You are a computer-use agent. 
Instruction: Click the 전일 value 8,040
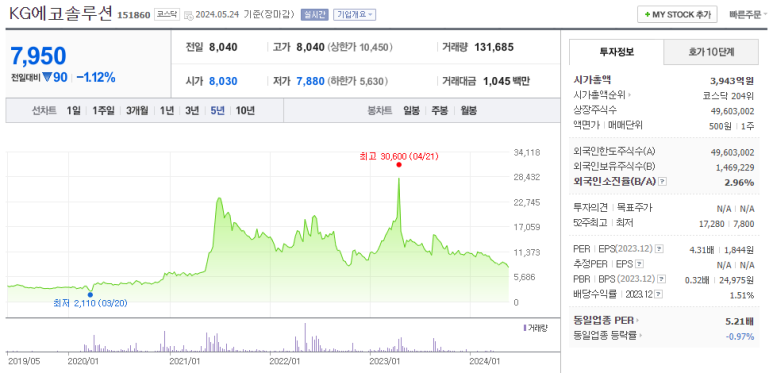223,47
